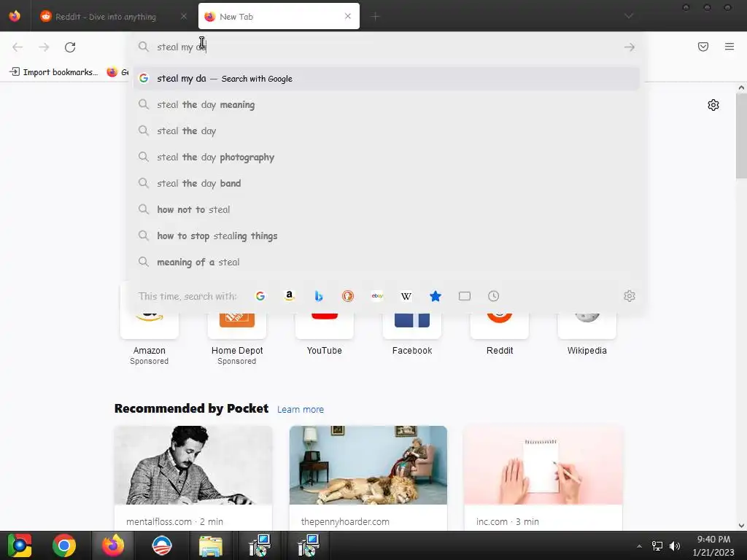Click Import bookmarks in bookmarks toolbar

(53, 72)
